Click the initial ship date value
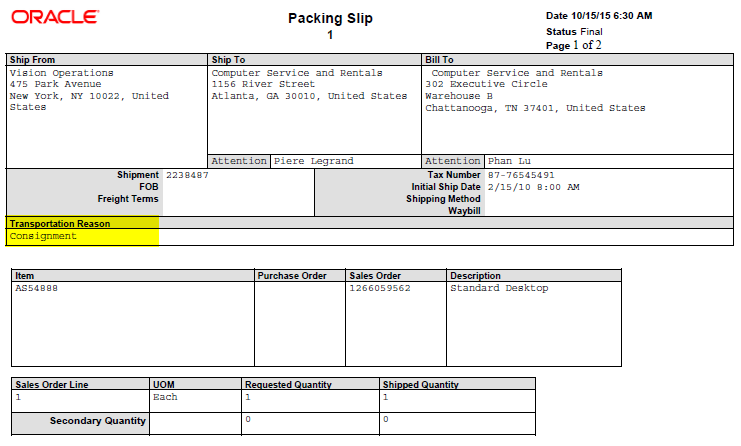 pyautogui.click(x=533, y=187)
